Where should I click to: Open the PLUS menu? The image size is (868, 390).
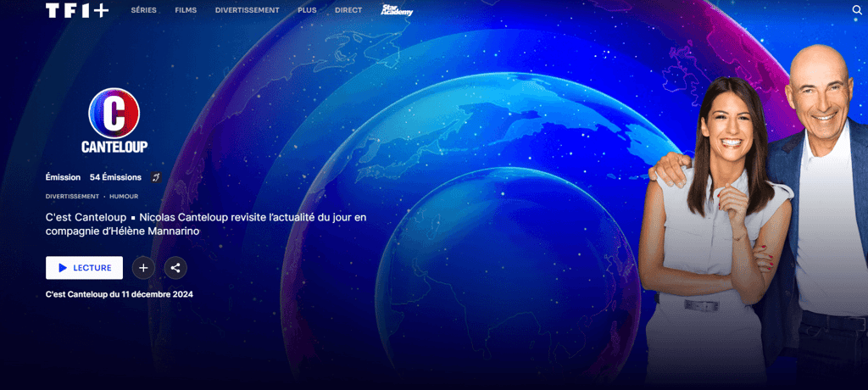pos(307,10)
